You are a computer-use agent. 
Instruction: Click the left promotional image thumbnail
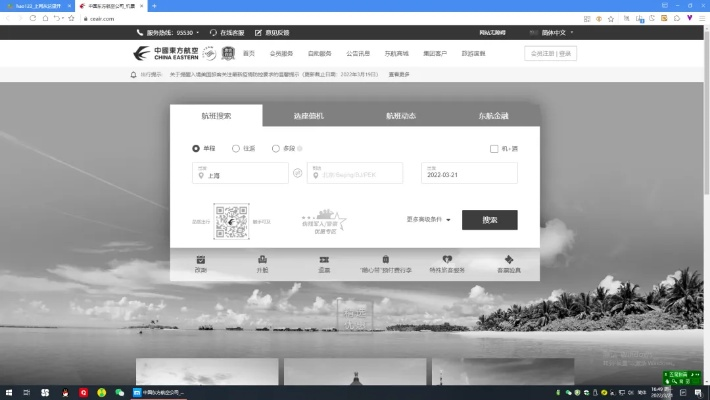click(207, 372)
